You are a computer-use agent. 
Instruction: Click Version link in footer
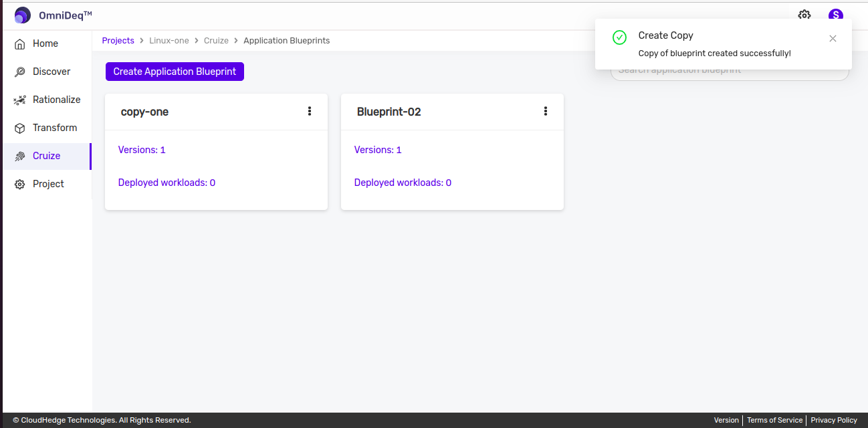726,420
